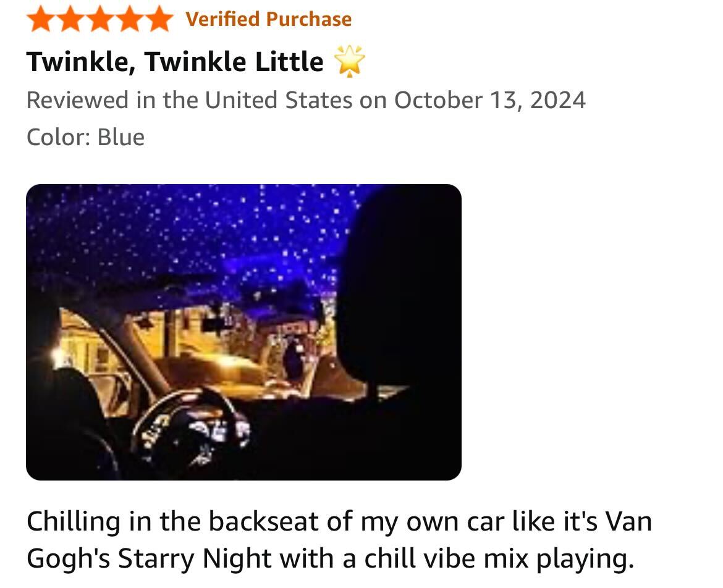Click the third orange rating star
This screenshot has width=723, height=588.
pyautogui.click(x=99, y=19)
